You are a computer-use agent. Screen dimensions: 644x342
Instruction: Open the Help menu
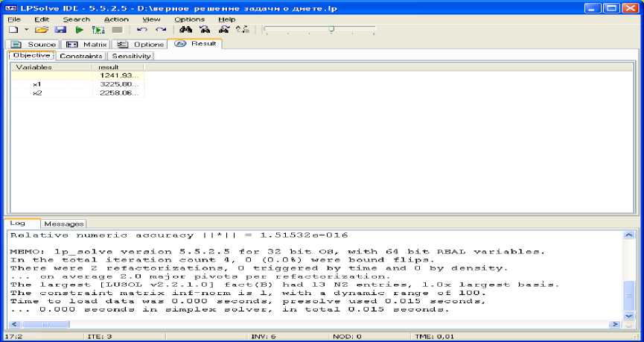(x=227, y=19)
